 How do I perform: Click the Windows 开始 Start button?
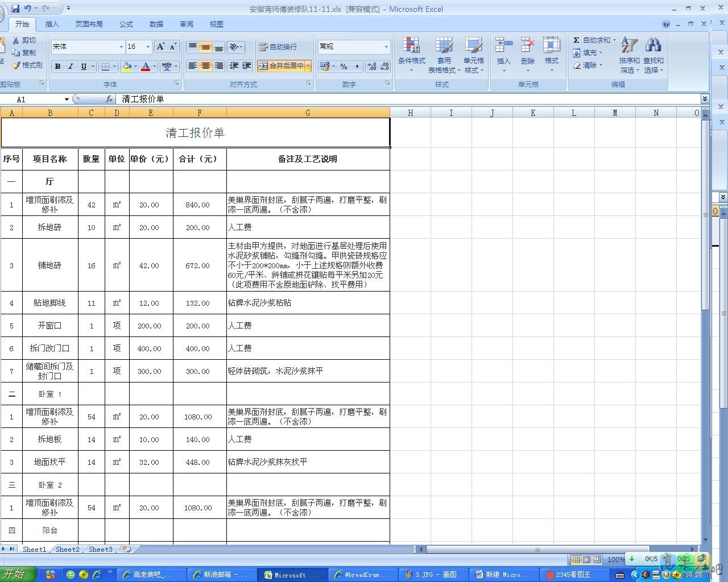point(16,574)
